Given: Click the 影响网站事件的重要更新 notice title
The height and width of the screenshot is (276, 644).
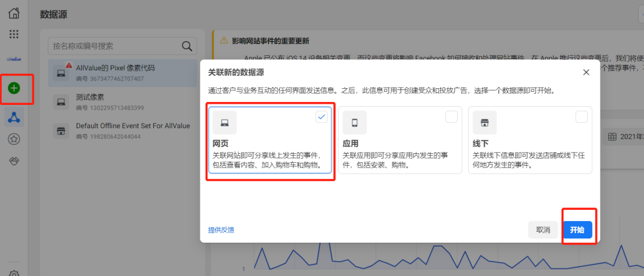Looking at the screenshot, I should (270, 41).
